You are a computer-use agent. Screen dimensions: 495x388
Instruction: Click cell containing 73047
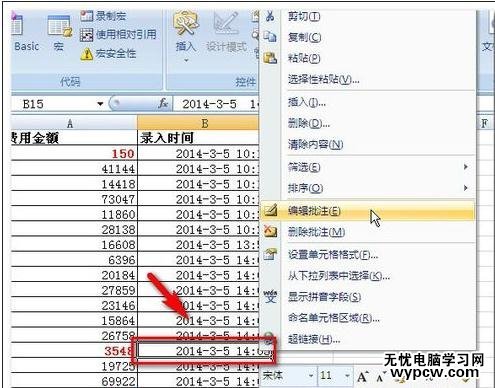(x=73, y=199)
